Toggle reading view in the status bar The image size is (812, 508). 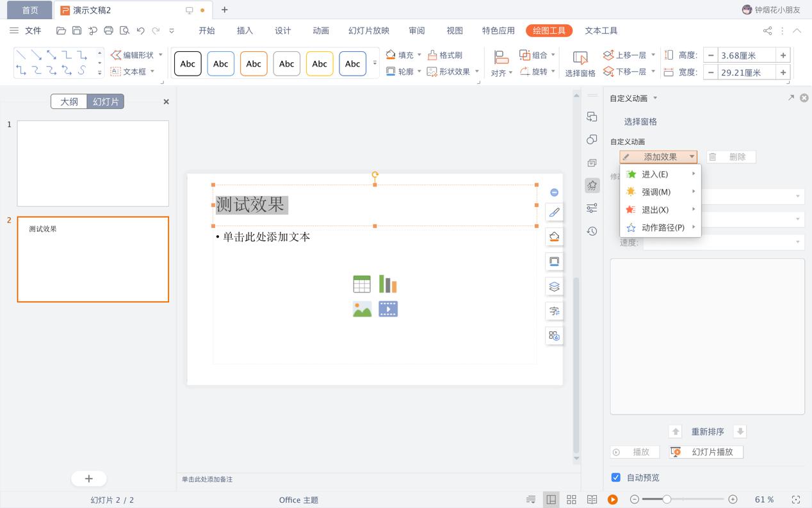click(591, 499)
